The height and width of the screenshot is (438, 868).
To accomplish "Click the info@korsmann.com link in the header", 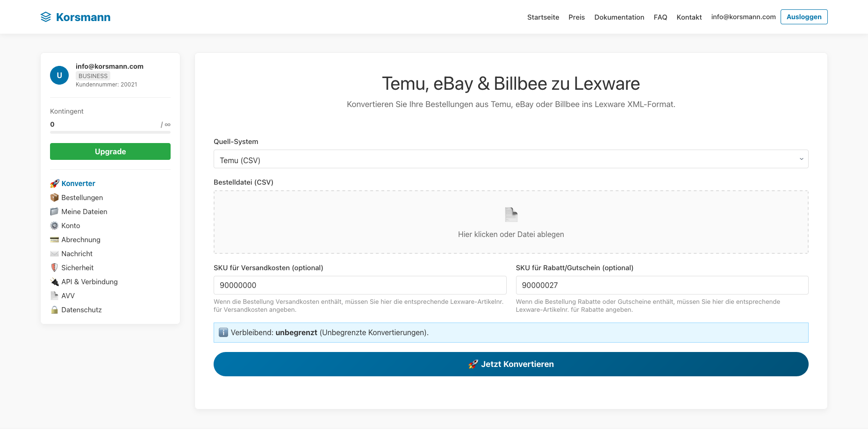I will 744,17.
